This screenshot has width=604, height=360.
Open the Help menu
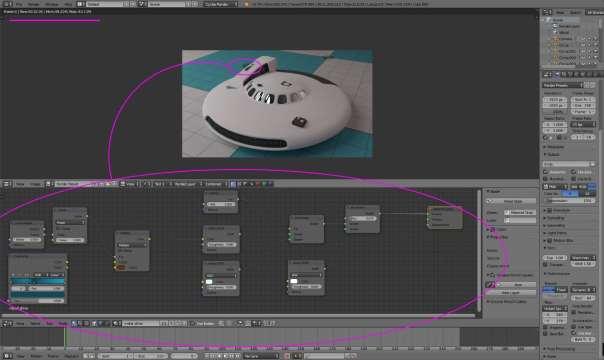(69, 4)
